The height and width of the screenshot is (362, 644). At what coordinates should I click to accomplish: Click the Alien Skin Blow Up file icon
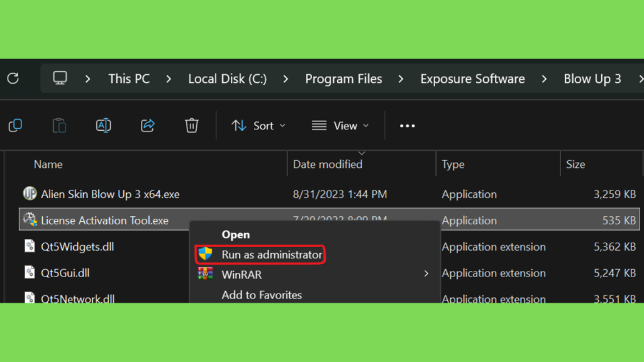pos(30,194)
